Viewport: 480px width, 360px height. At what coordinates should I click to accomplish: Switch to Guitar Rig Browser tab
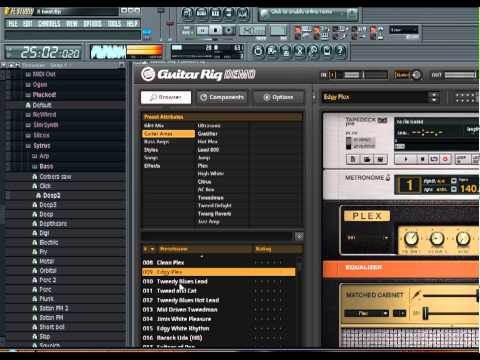coord(166,97)
